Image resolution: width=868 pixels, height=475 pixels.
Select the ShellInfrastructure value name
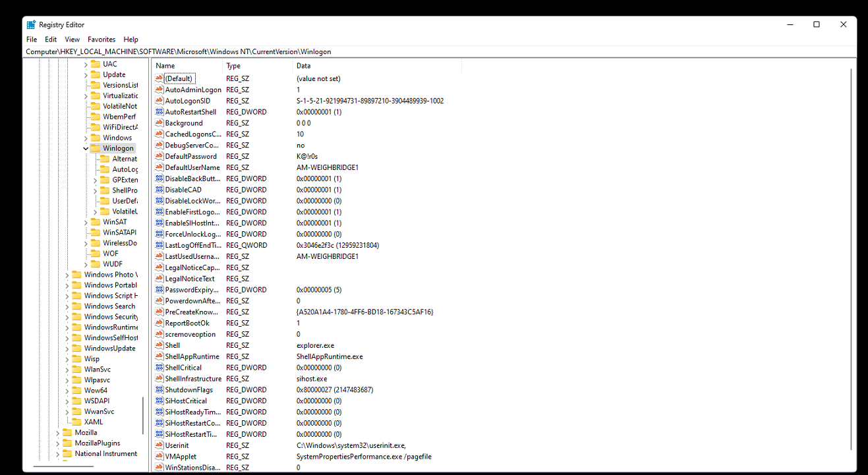coord(193,379)
